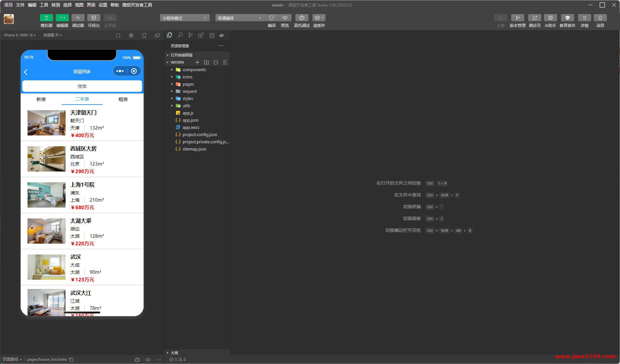The height and width of the screenshot is (364, 620).
Task: Open the search icon in the sidebar
Action: 180,35
